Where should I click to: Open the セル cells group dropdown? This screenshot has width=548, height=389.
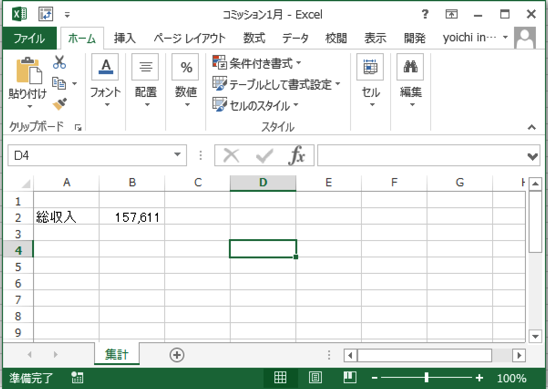click(370, 81)
